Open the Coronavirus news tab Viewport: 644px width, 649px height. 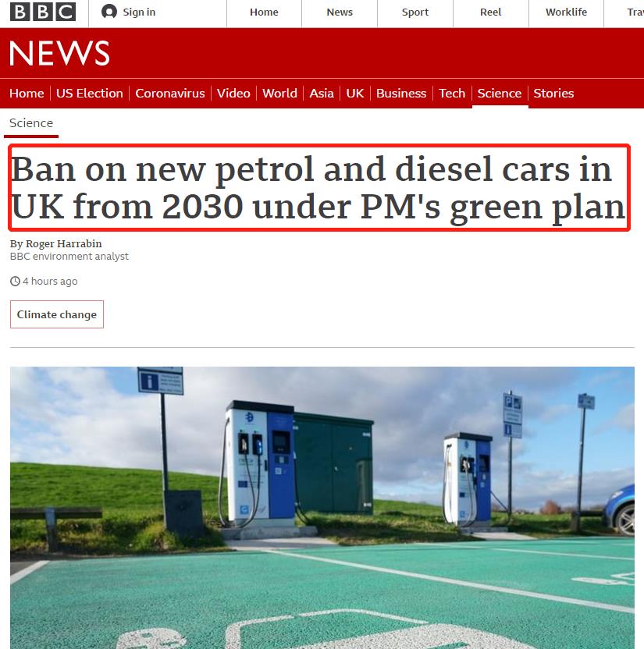point(170,93)
